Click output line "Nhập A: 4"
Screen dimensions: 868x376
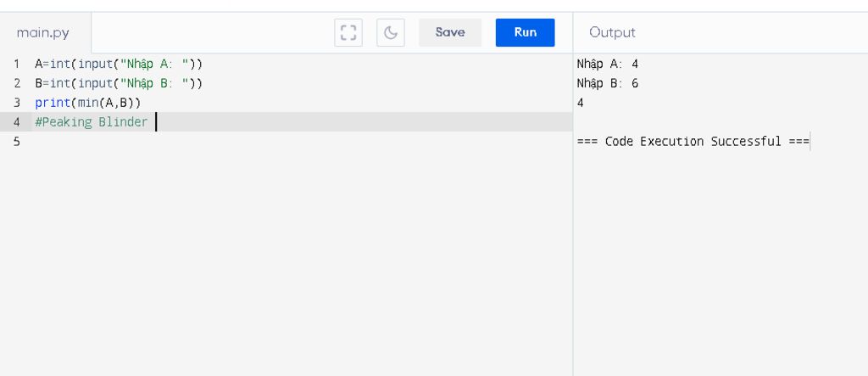607,65
